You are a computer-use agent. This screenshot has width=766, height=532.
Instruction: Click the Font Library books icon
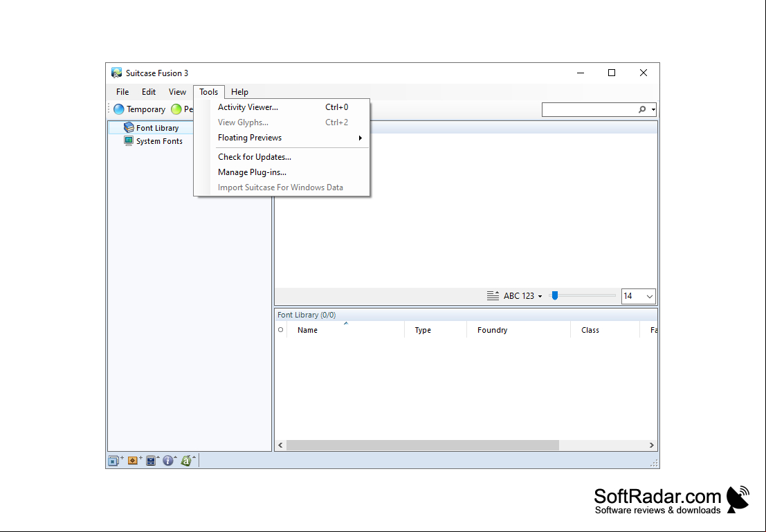tap(129, 127)
